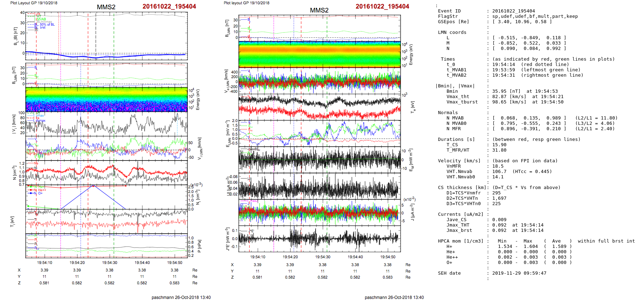Click the right energy spectrogram panel
This screenshot has height=300, width=644.
pyautogui.click(x=320, y=54)
